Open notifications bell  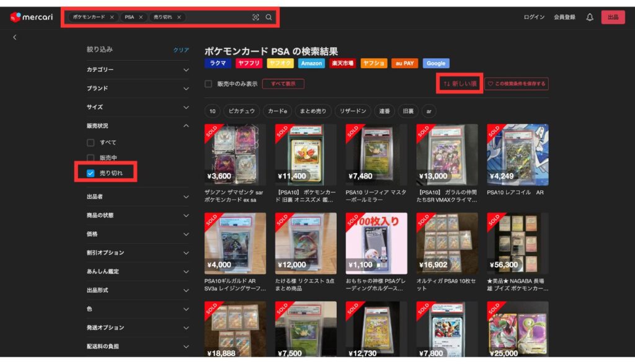click(590, 17)
